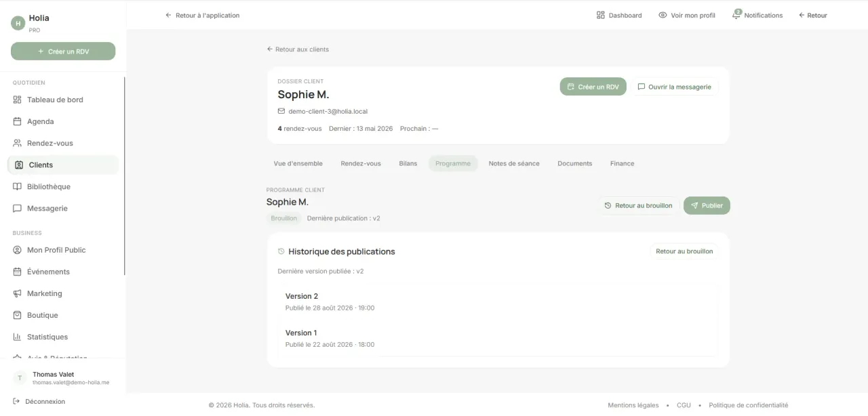The height and width of the screenshot is (416, 868).
Task: Open the Bilans tab
Action: [x=408, y=163]
